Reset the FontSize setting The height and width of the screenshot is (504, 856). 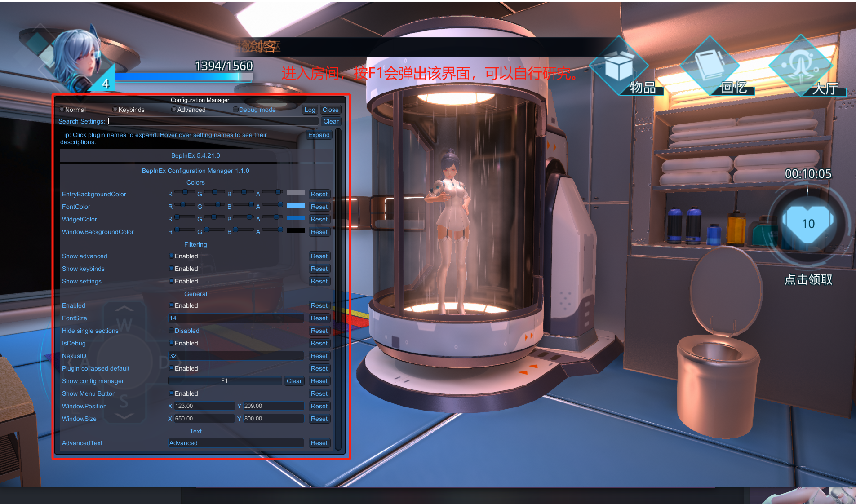click(x=319, y=318)
